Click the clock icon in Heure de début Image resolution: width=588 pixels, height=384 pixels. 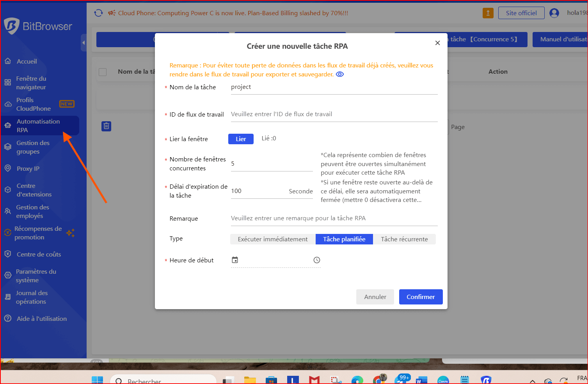[317, 260]
